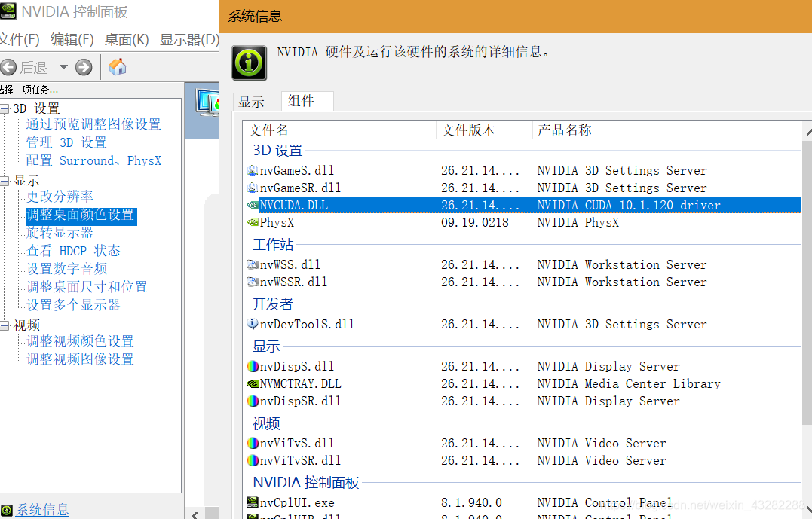Open 更改分辨率 task
This screenshot has width=812, height=519.
click(60, 197)
